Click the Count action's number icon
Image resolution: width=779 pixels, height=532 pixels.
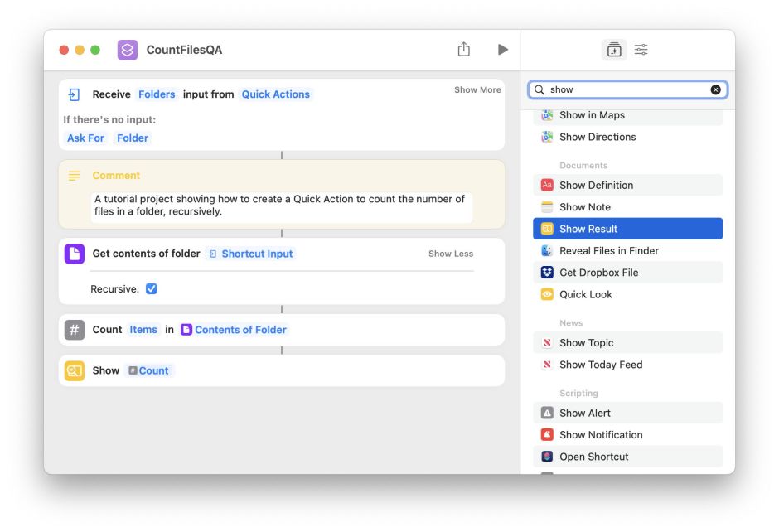click(73, 329)
